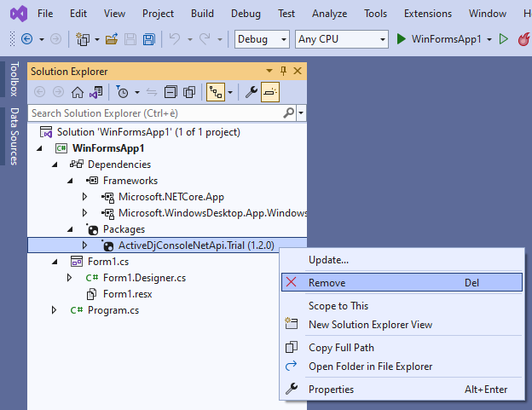Image resolution: width=532 pixels, height=410 pixels.
Task: Click the Search Solution Explorer field
Action: (x=153, y=113)
